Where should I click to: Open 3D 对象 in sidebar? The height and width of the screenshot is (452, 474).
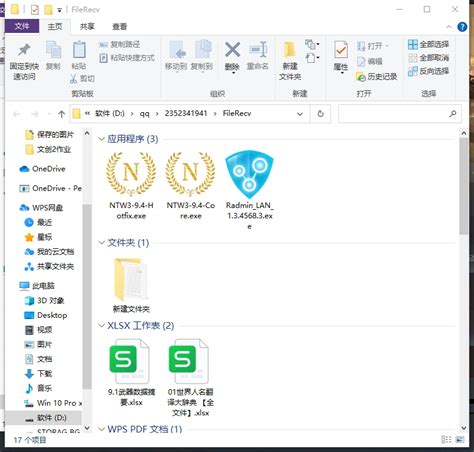click(45, 300)
